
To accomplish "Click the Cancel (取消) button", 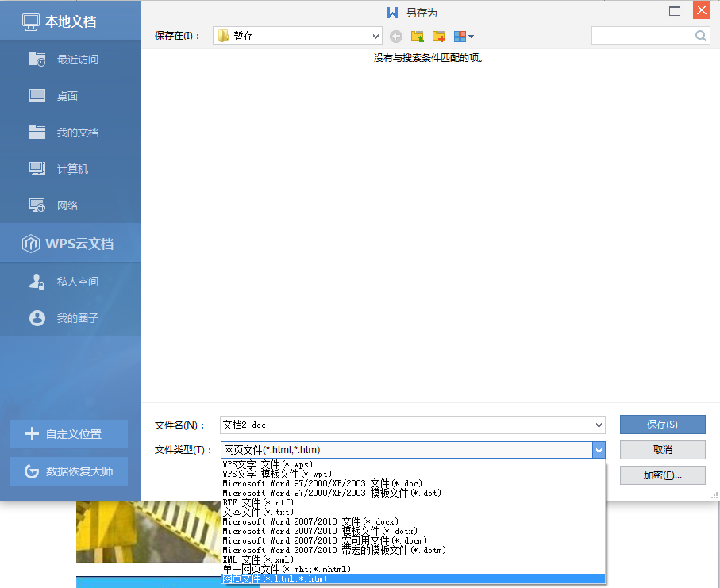I will [x=662, y=450].
